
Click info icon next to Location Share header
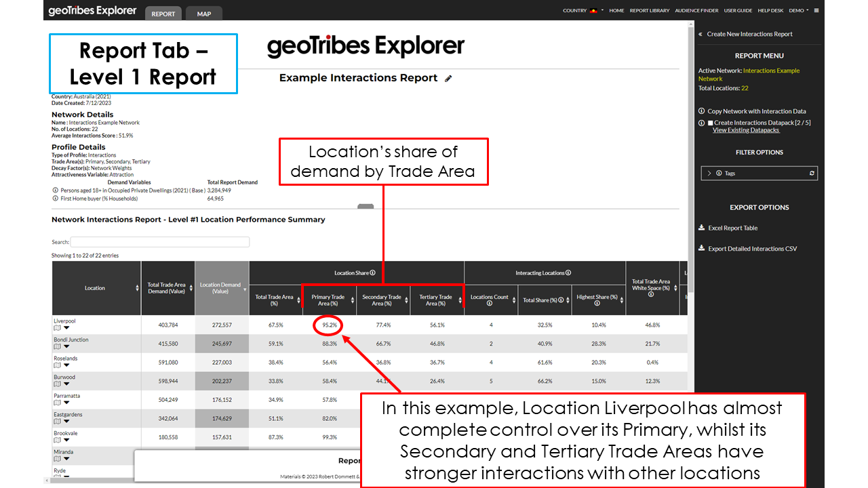pyautogui.click(x=373, y=273)
